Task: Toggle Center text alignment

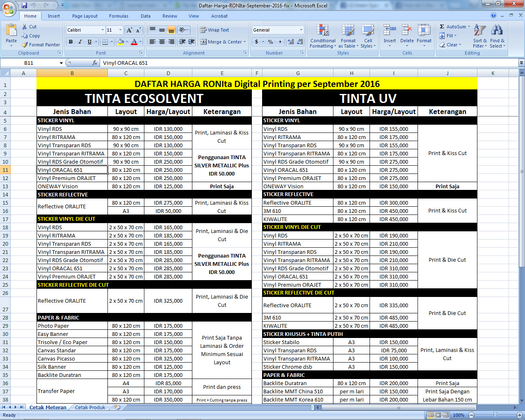Action: coord(162,42)
